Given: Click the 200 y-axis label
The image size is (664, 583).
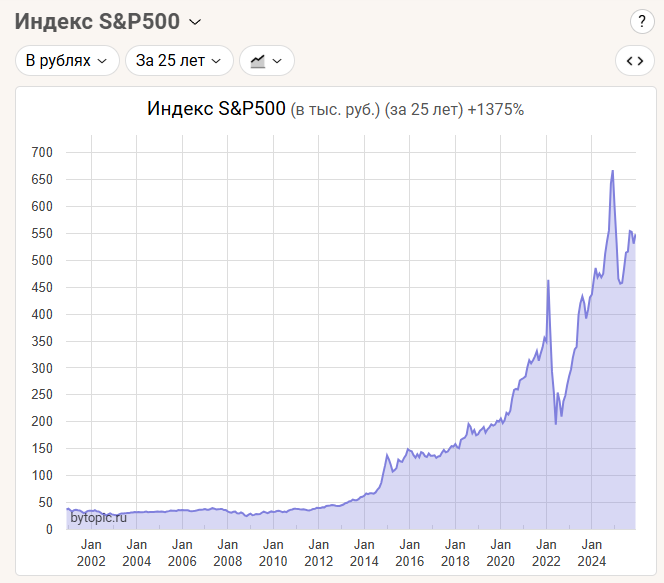Looking at the screenshot, I should click(x=42, y=422).
